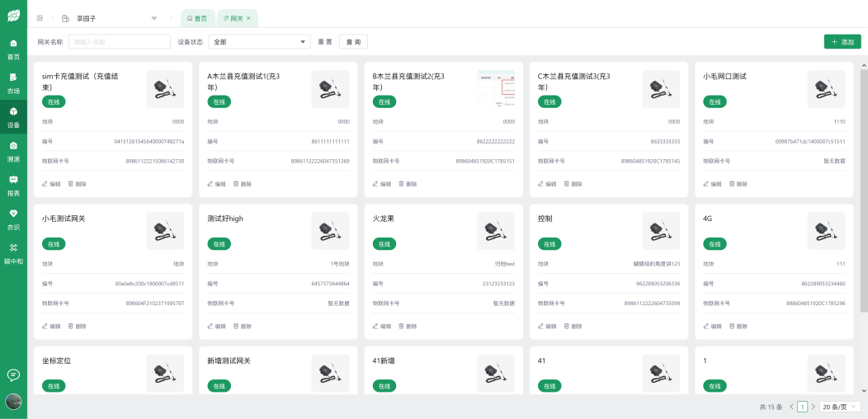Open the 报表 reports sidebar item
The image size is (868, 419).
(13, 186)
